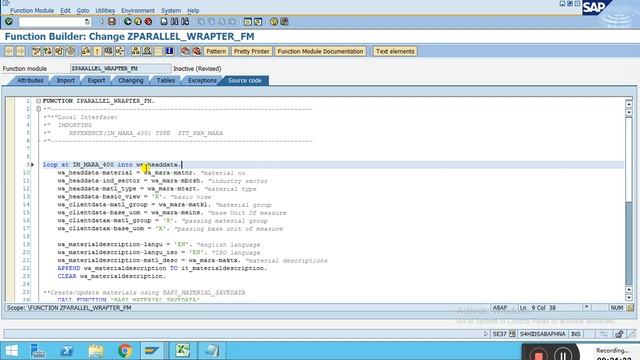
Task: Click the yellow Exit icon
Action: (138, 21)
